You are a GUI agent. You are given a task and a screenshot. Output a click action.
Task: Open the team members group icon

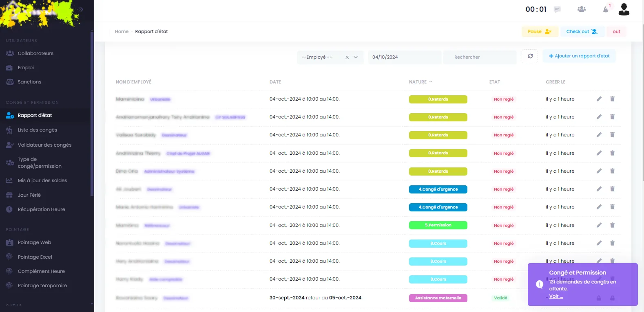tap(582, 9)
